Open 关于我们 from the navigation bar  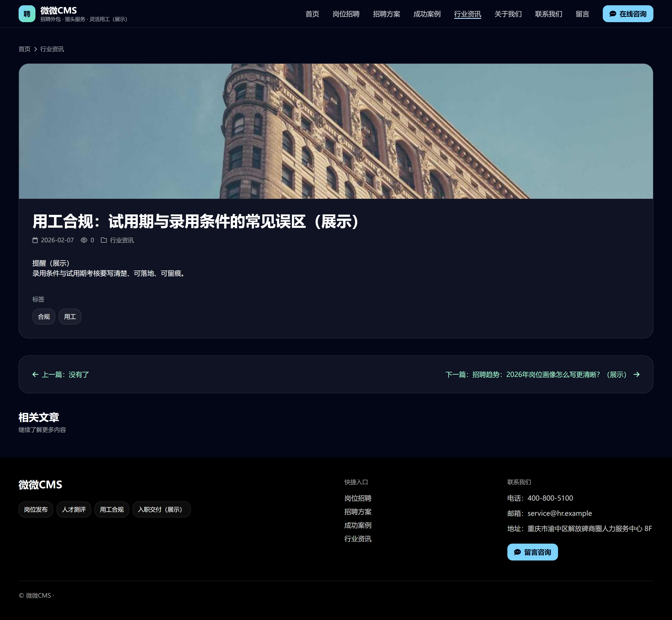point(508,14)
